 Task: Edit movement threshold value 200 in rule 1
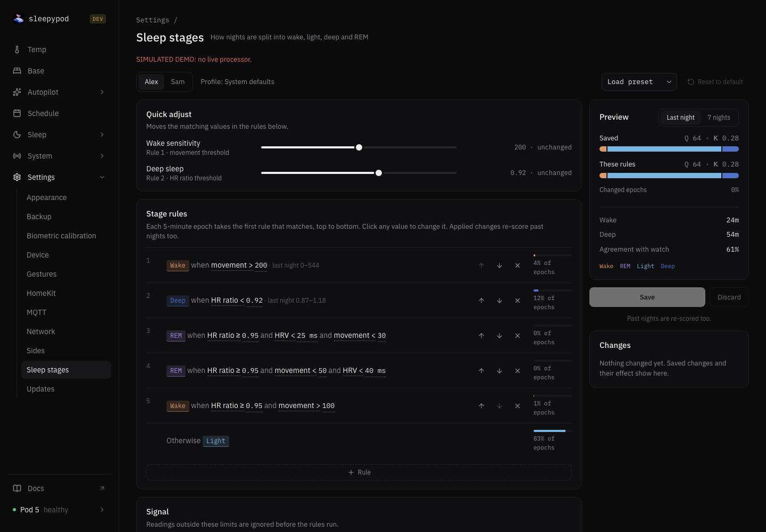[261, 265]
